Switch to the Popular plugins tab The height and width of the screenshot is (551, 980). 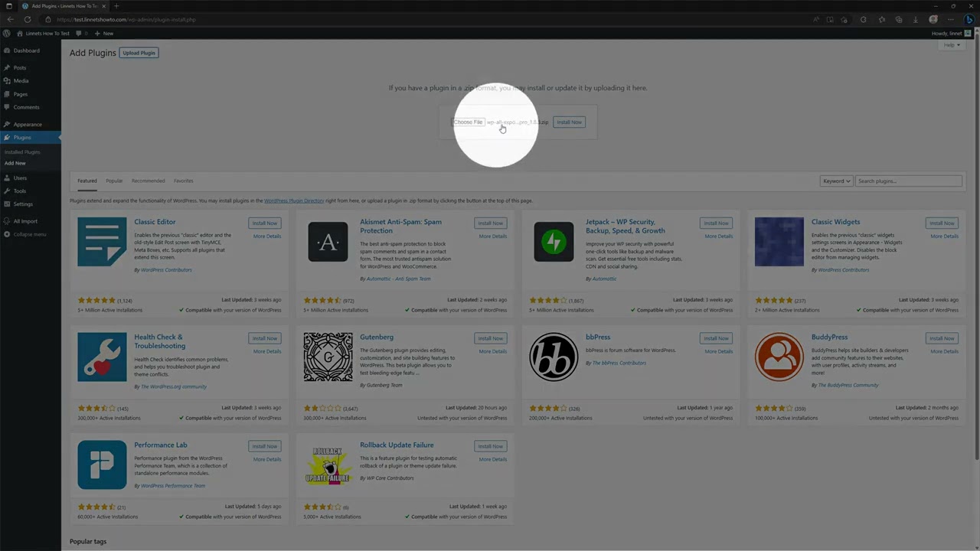(114, 181)
